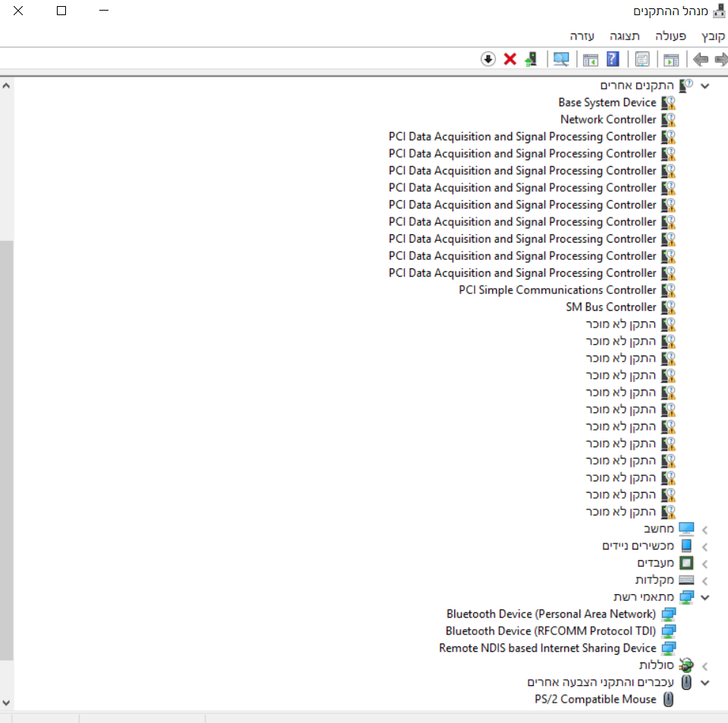Open the תצוגה menu

point(626,36)
